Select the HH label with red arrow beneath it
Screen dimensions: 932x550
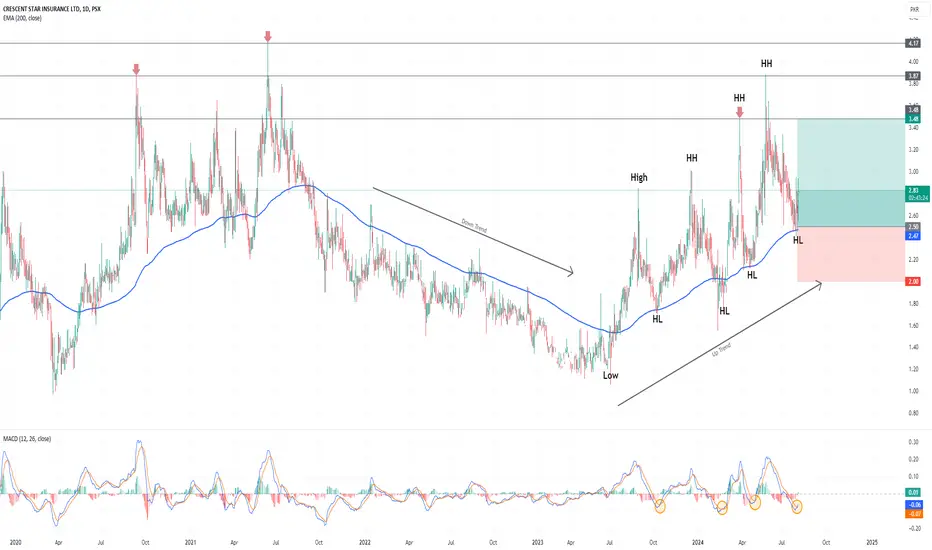click(739, 98)
